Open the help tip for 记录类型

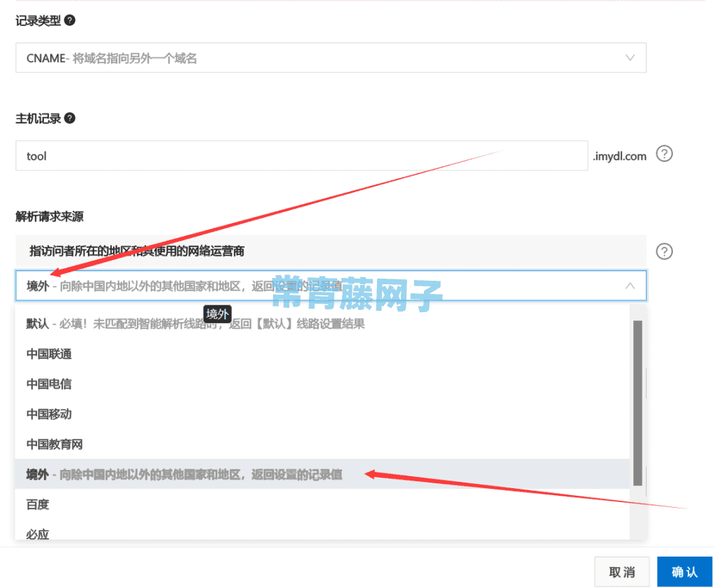click(x=68, y=20)
